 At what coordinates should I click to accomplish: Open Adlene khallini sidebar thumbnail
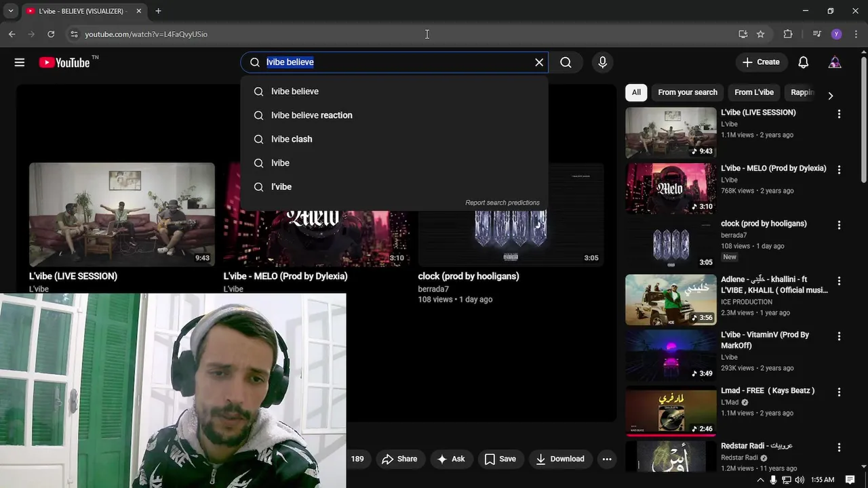671,299
